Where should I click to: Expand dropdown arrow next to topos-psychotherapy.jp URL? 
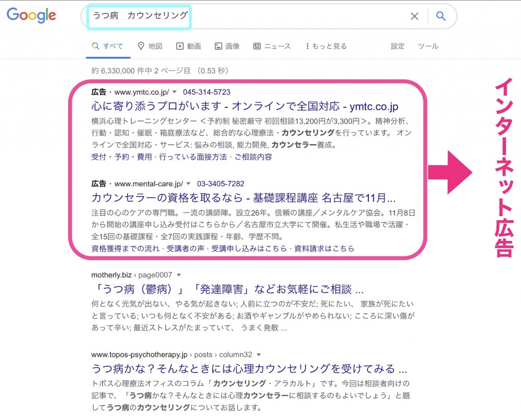coord(259,354)
